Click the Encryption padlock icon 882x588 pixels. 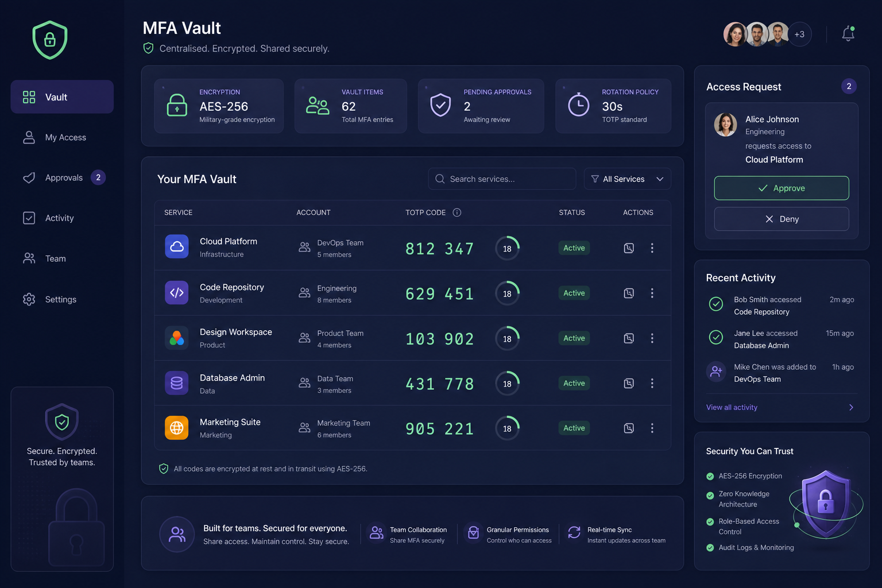177,105
